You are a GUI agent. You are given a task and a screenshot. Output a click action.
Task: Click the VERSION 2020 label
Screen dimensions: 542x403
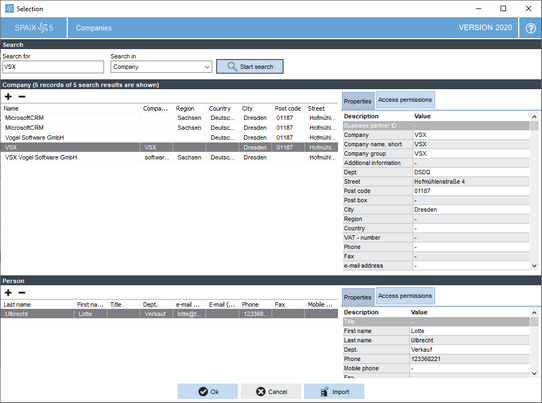485,28
